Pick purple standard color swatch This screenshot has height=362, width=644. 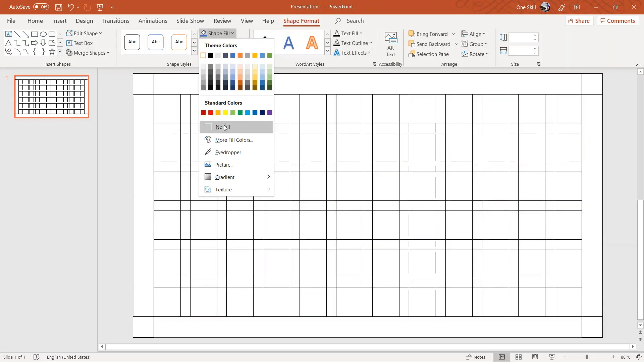(x=270, y=113)
